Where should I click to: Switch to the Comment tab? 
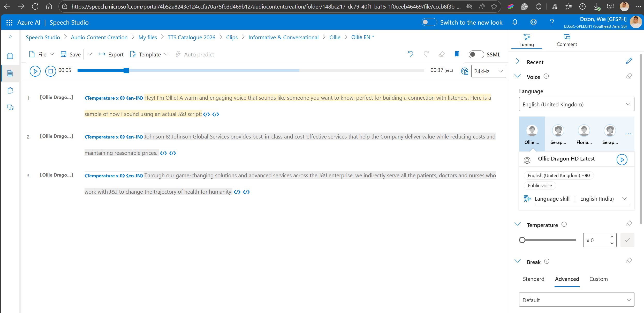[x=566, y=40]
